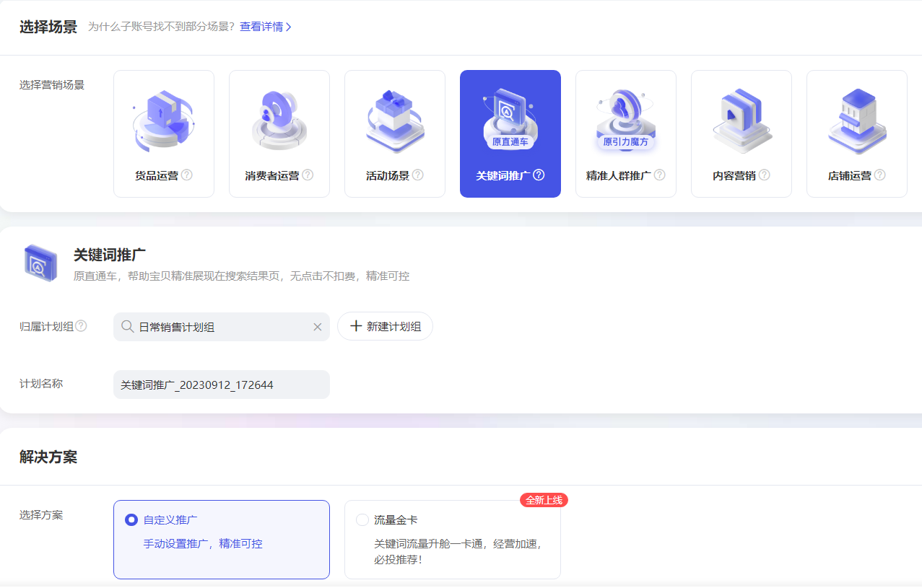
Task: Click 手动设置推广，精准可控 description text
Action: point(203,543)
